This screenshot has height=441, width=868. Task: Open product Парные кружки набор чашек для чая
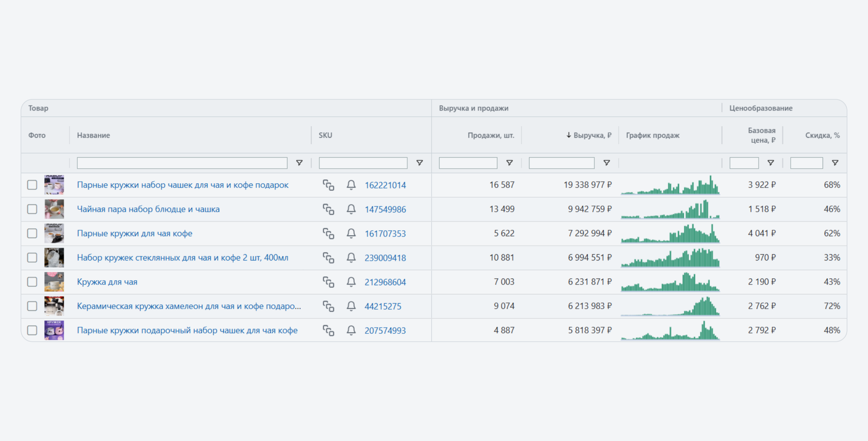coord(183,185)
